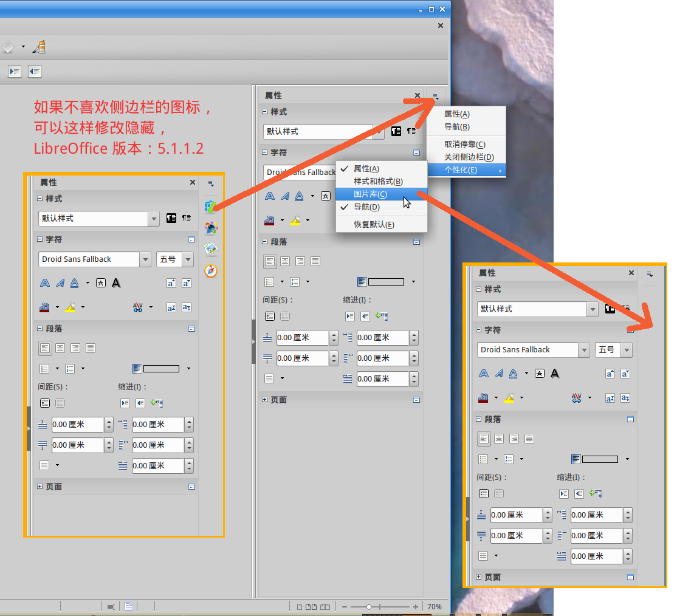Click paragraph background color swatch in left panel
The width and height of the screenshot is (677, 616).
[x=156, y=369]
